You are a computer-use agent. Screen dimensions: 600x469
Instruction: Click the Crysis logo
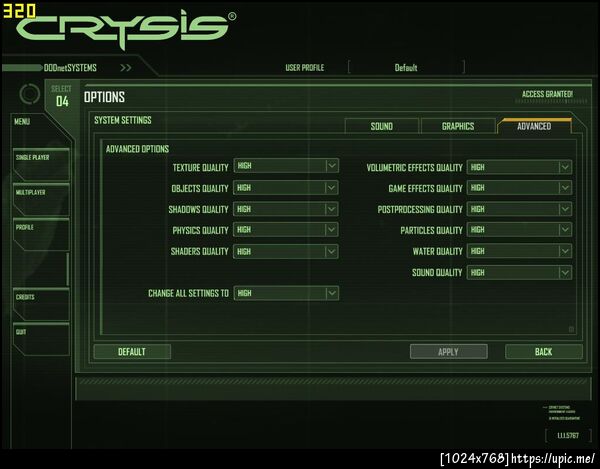(x=126, y=29)
